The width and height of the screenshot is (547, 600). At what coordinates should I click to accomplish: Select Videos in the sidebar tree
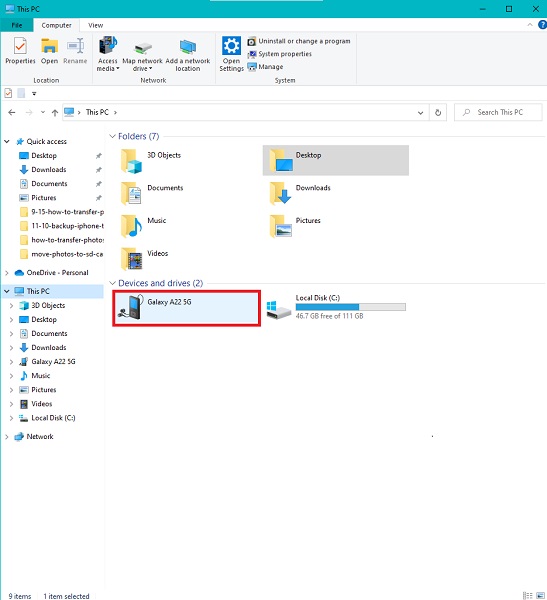(41, 404)
